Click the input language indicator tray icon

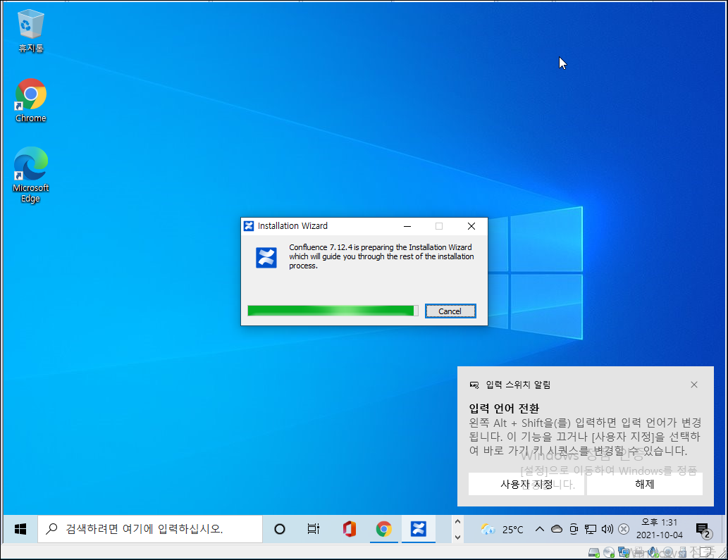coord(624,529)
